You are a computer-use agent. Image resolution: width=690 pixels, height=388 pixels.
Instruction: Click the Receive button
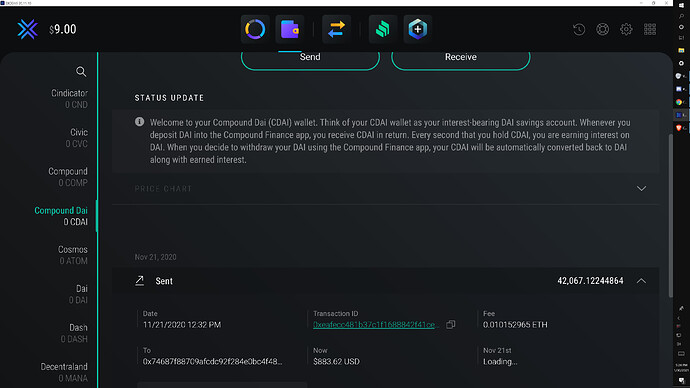(x=461, y=58)
